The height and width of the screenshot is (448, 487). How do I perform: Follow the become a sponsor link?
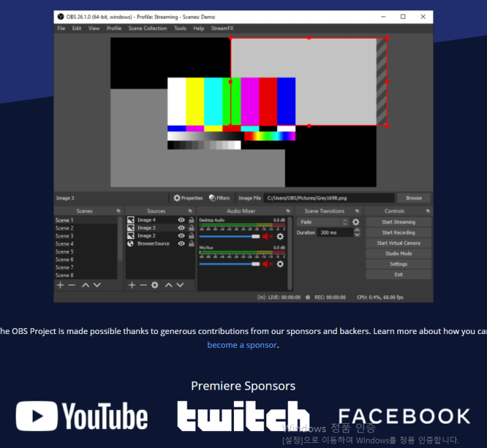(242, 345)
